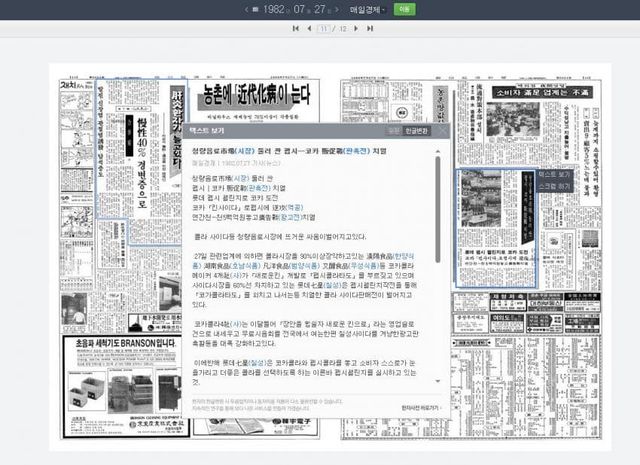Screen dimensions: 640x465
Task: Go to the next newspaper page
Action: click(356, 29)
